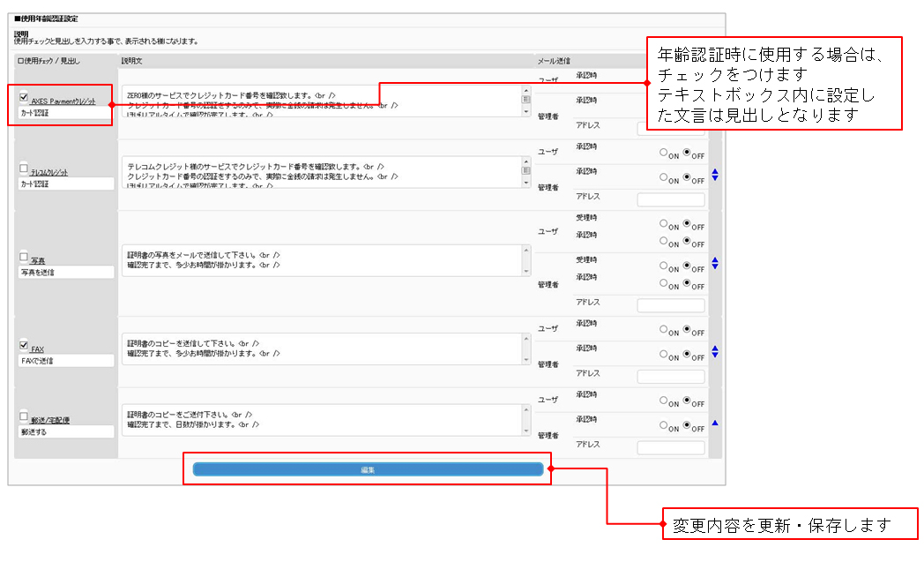Image resolution: width=924 pixels, height=562 pixels.
Task: Set FAX 管理者 承認時 mail to ON
Action: click(664, 354)
